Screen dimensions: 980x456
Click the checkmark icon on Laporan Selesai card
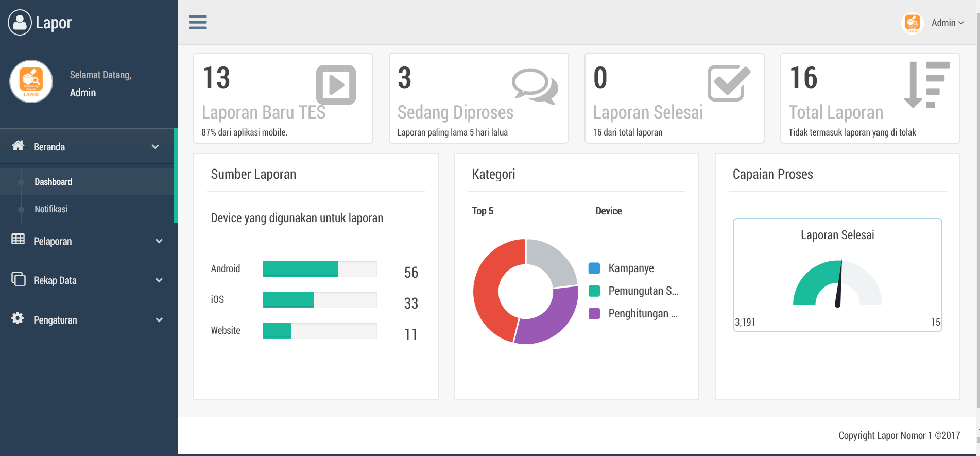(x=728, y=83)
